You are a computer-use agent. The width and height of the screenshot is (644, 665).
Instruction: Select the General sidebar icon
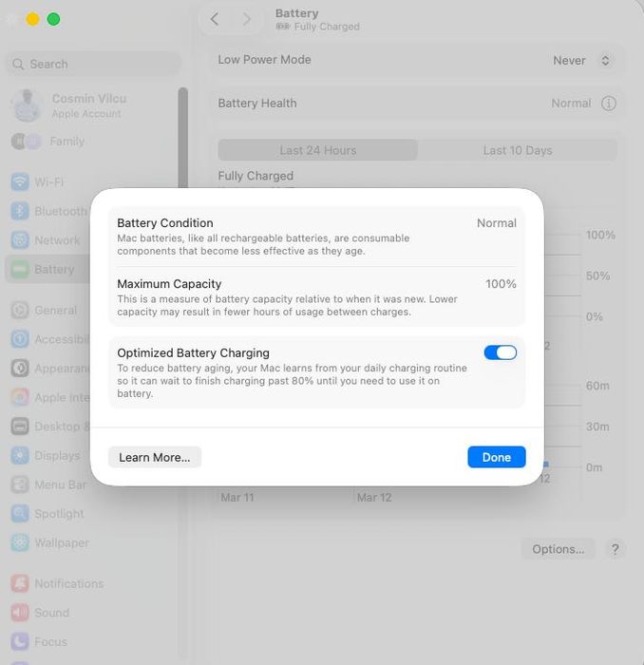(x=20, y=310)
